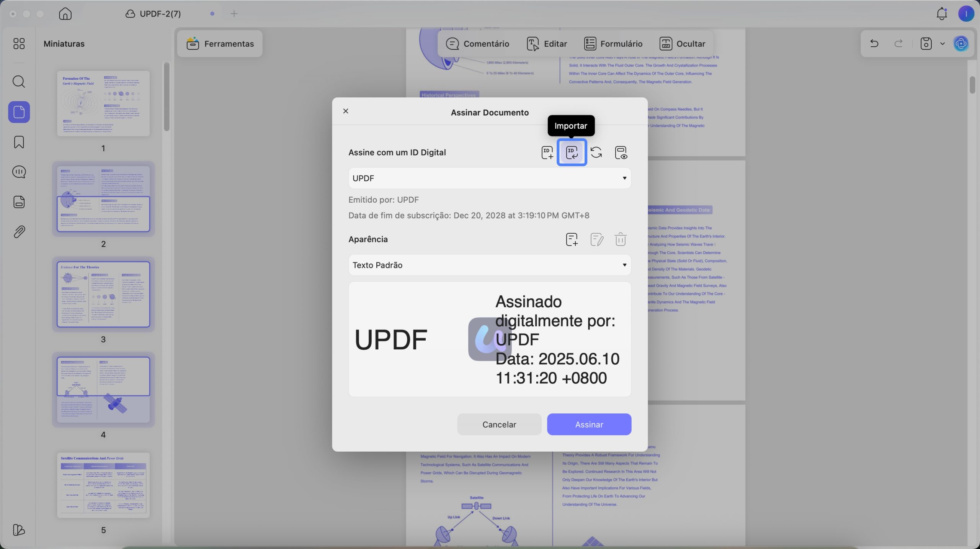Click the document vertical scrollbar
The image size is (980, 549).
tap(973, 85)
